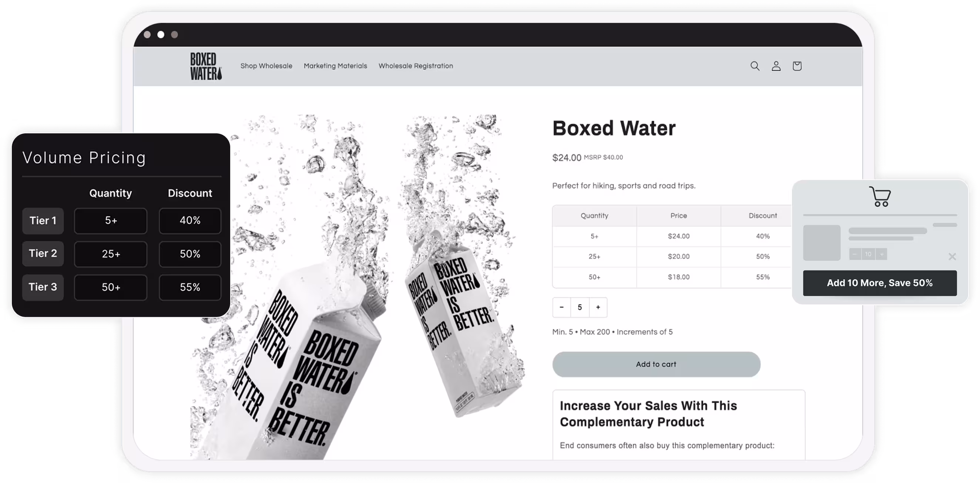Click Add 10 More, Save 50% button
Image resolution: width=980 pixels, height=483 pixels.
[x=880, y=283]
